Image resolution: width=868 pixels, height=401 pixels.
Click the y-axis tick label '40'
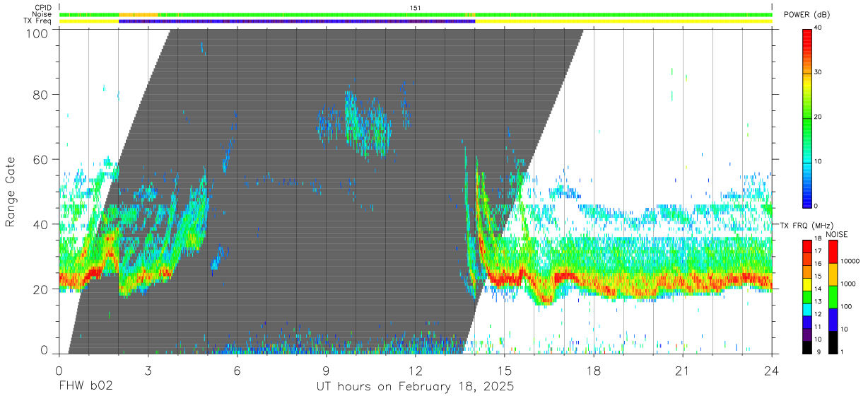click(42, 224)
